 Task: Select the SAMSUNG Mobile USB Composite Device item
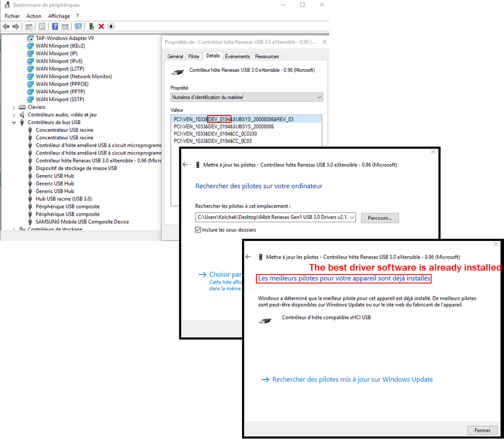coord(82,222)
